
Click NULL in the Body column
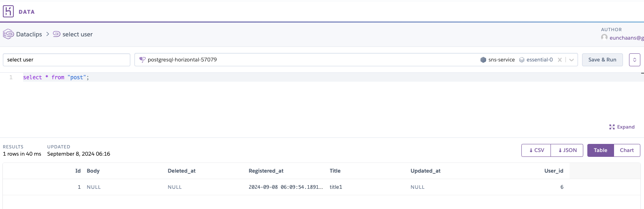click(x=94, y=187)
